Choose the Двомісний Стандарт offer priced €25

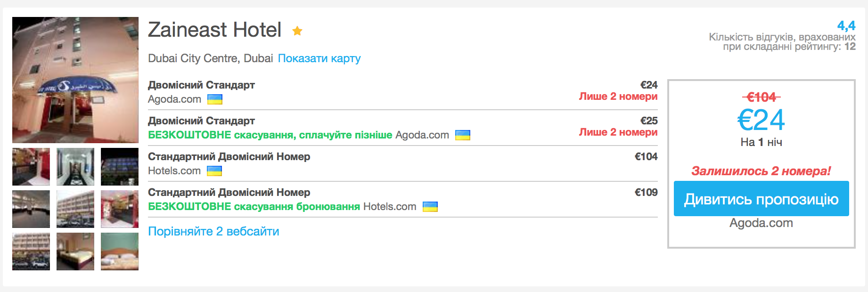201,121
